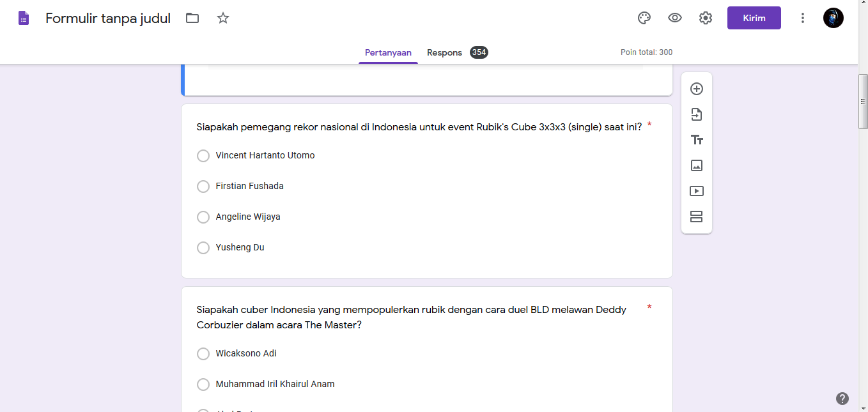Click the Wicaksono Adi option label
868x412 pixels.
click(x=246, y=353)
